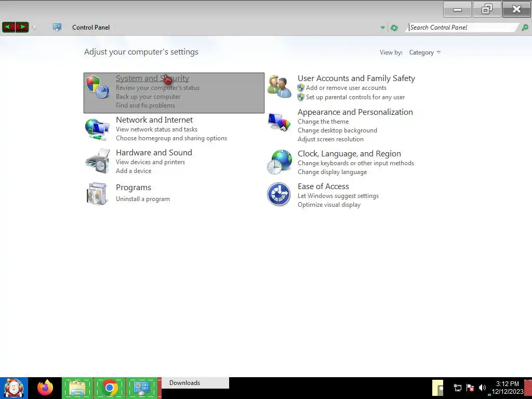The height and width of the screenshot is (399, 532).
Task: Click Add a device link
Action: click(x=134, y=171)
